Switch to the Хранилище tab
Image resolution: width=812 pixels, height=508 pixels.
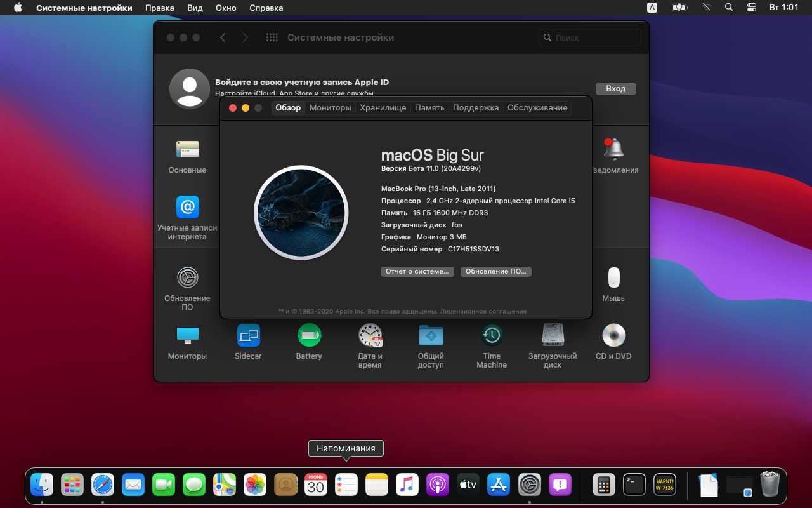[383, 108]
